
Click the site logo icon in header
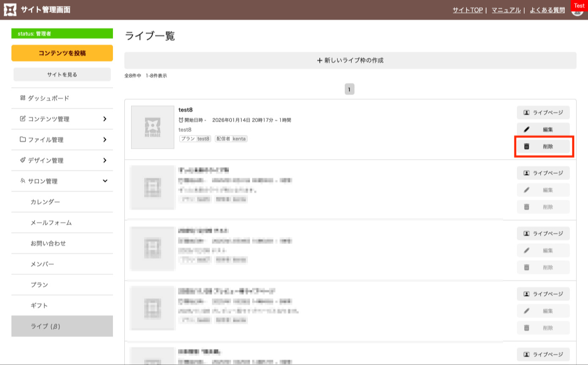click(x=10, y=10)
